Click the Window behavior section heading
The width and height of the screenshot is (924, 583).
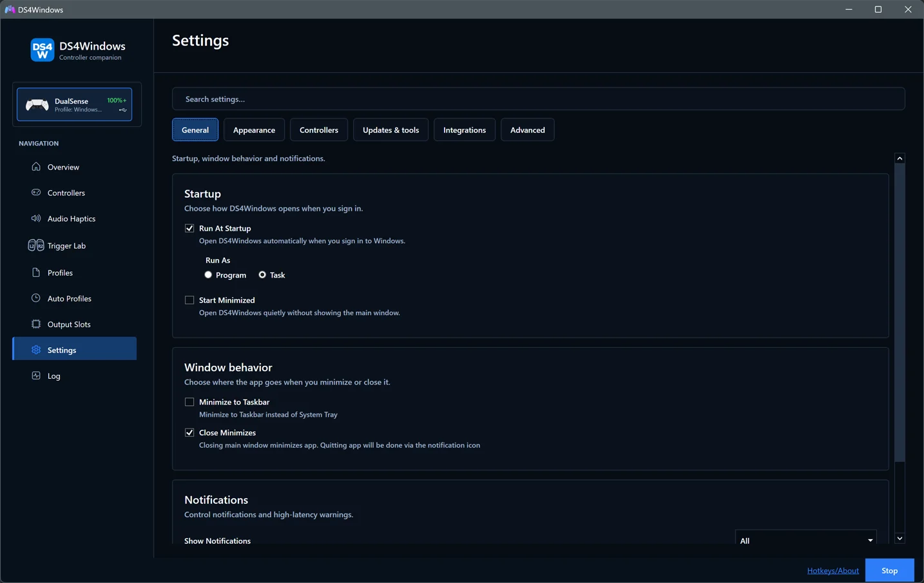[x=228, y=367]
